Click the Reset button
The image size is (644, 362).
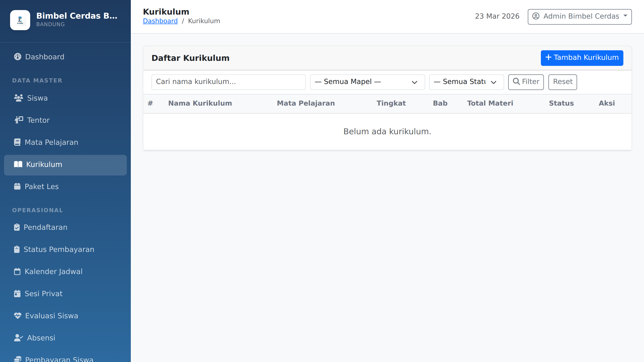coord(562,82)
